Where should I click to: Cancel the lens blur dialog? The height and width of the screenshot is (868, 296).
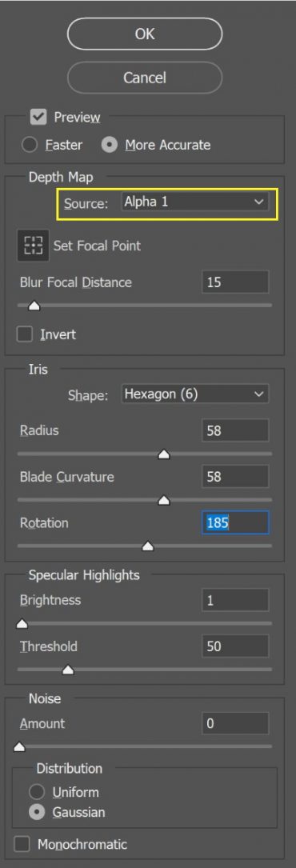click(145, 77)
